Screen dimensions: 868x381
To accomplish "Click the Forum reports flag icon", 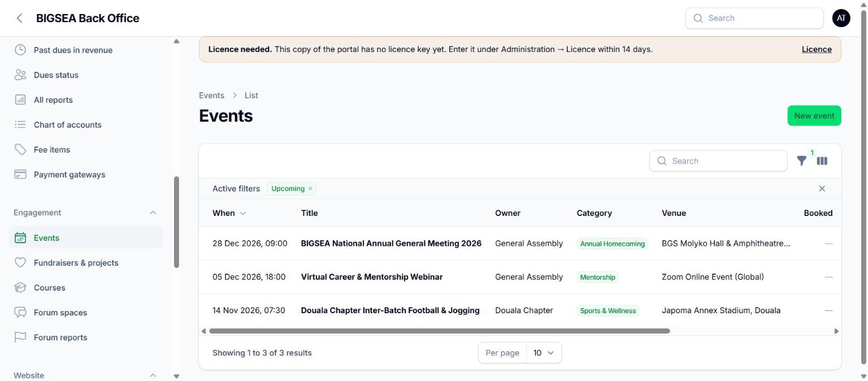I will pyautogui.click(x=20, y=337).
